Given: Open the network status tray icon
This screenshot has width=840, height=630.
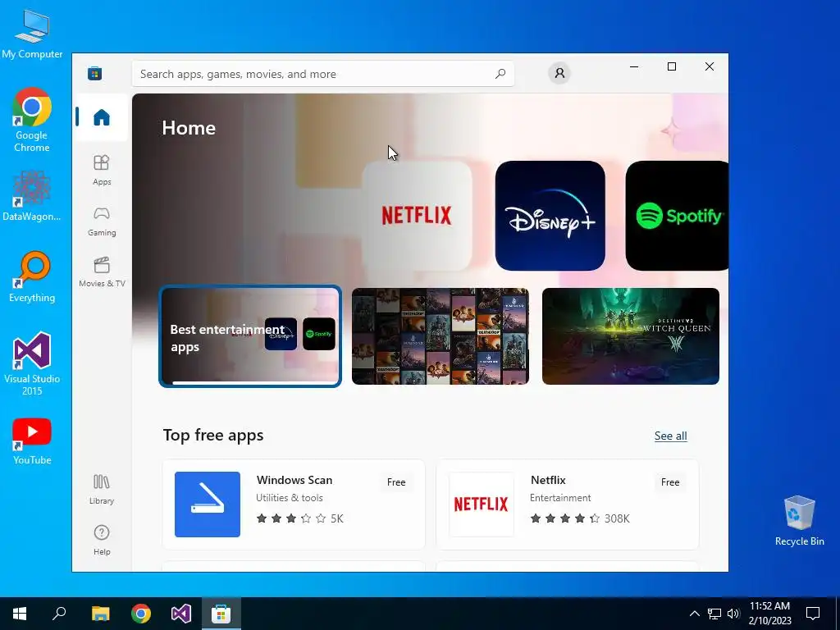Looking at the screenshot, I should [x=714, y=614].
